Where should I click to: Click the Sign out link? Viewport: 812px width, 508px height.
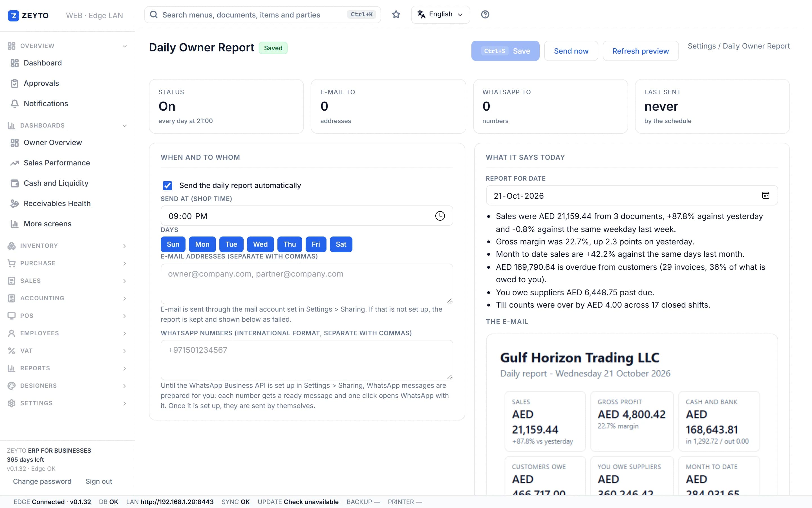coord(99,481)
